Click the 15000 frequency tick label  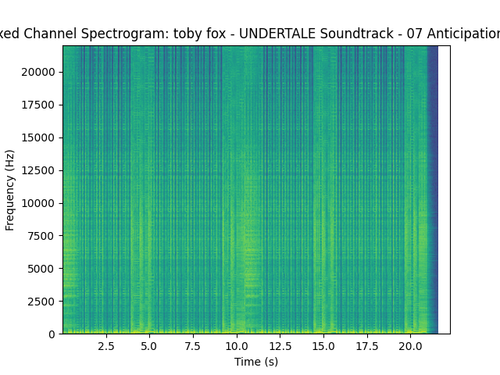coord(38,138)
